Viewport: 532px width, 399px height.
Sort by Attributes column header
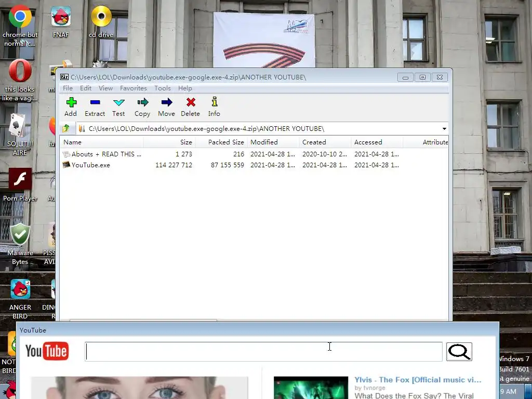[426, 142]
